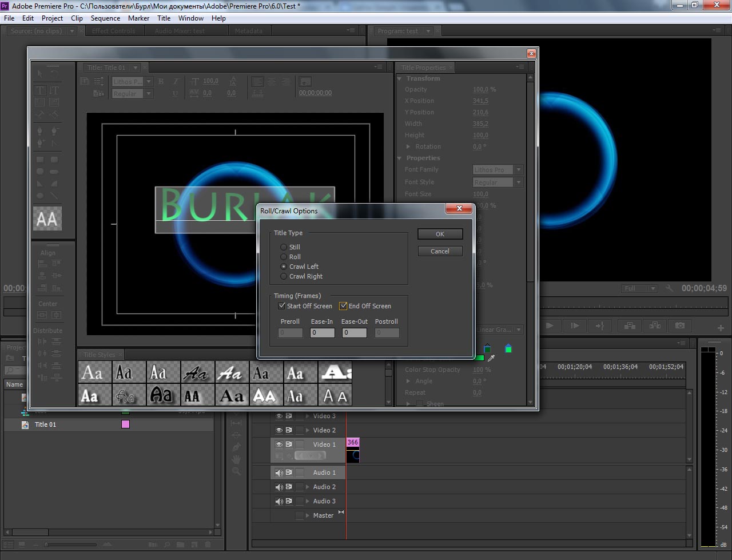Choose the Rectangle shape tool in Titler
Image resolution: width=732 pixels, height=560 pixels.
tap(40, 160)
